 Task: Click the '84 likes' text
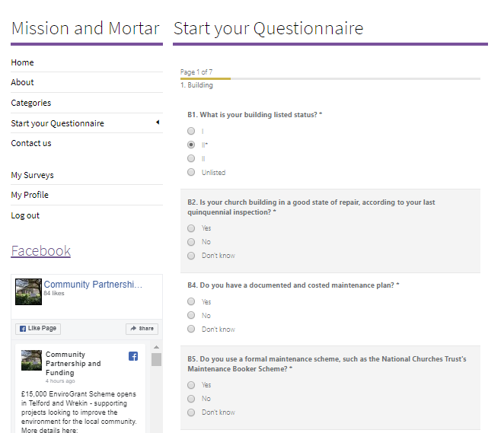coord(54,293)
